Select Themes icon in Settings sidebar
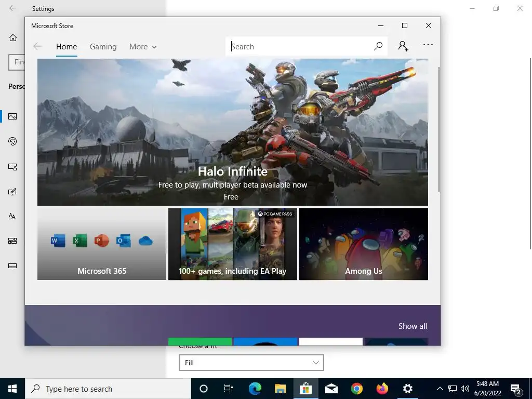The width and height of the screenshot is (532, 399). [12, 192]
